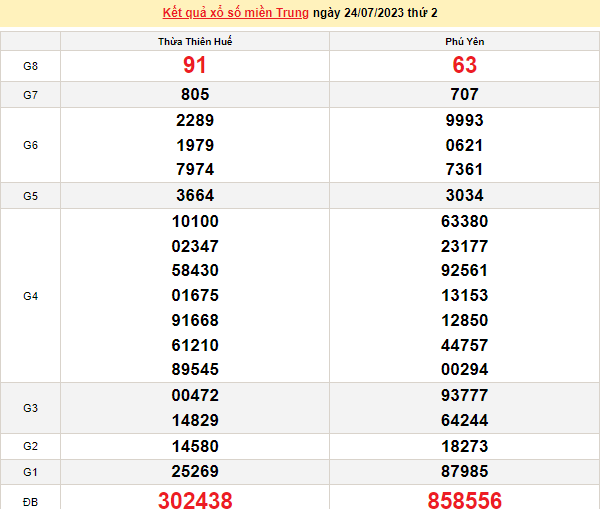Select the G6 number 0621
The width and height of the screenshot is (613, 509).
pos(465,145)
